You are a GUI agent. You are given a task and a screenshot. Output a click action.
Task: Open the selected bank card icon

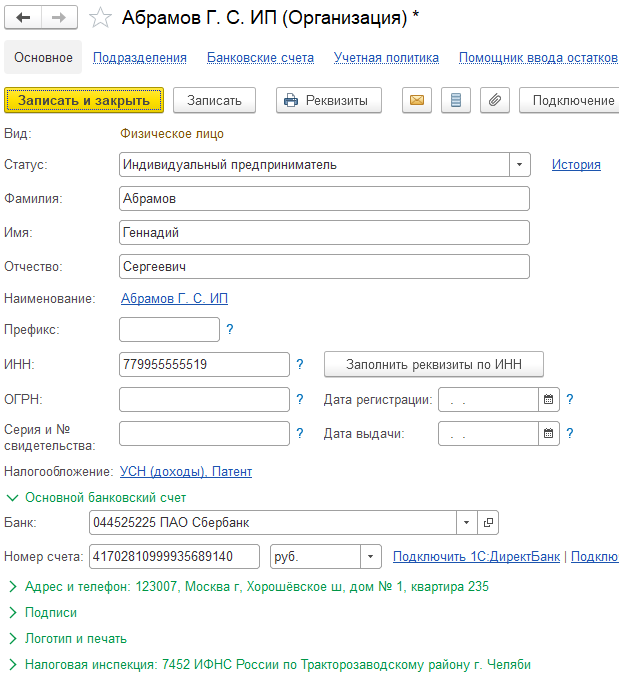[x=488, y=523]
